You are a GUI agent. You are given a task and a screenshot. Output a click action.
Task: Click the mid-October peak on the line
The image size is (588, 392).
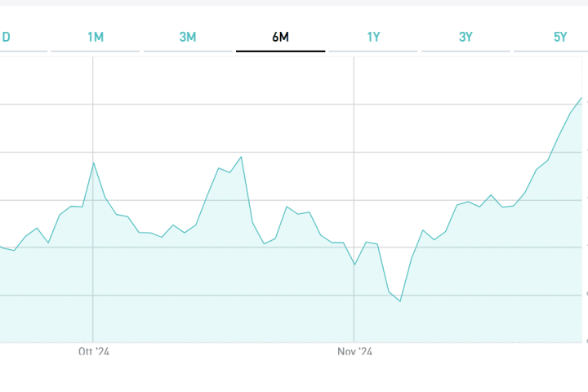[x=241, y=157]
